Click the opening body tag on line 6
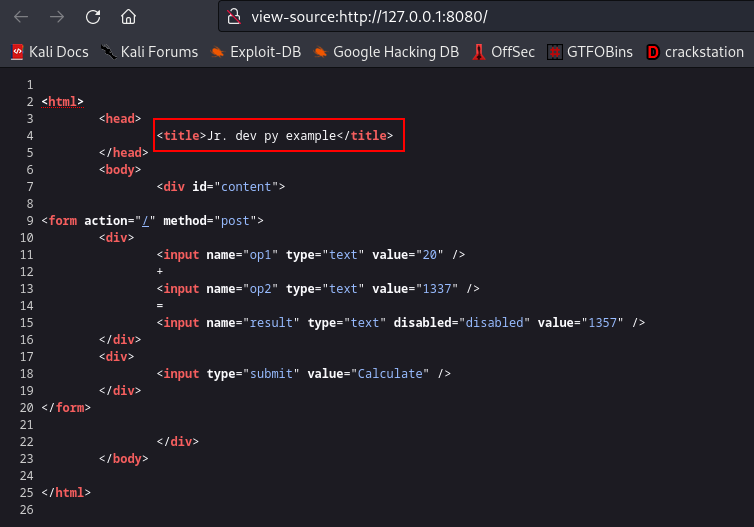This screenshot has width=754, height=527. click(x=120, y=170)
